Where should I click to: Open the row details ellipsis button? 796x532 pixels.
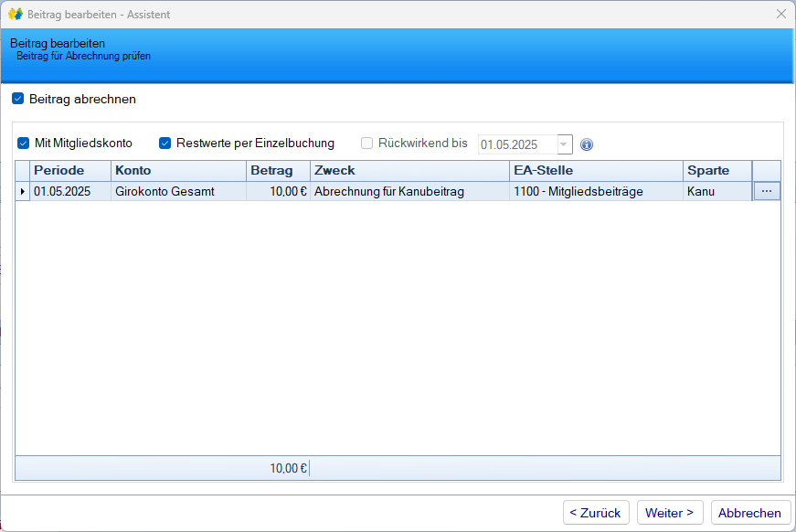coord(766,192)
